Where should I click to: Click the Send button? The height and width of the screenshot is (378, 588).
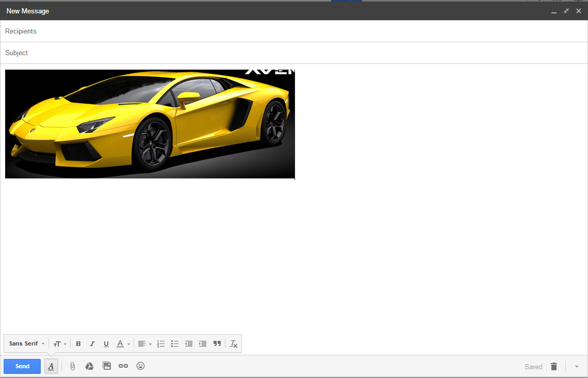pos(22,366)
